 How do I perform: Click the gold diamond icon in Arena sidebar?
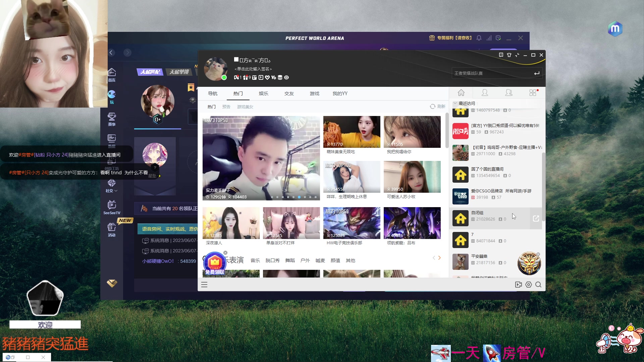pos(112,284)
